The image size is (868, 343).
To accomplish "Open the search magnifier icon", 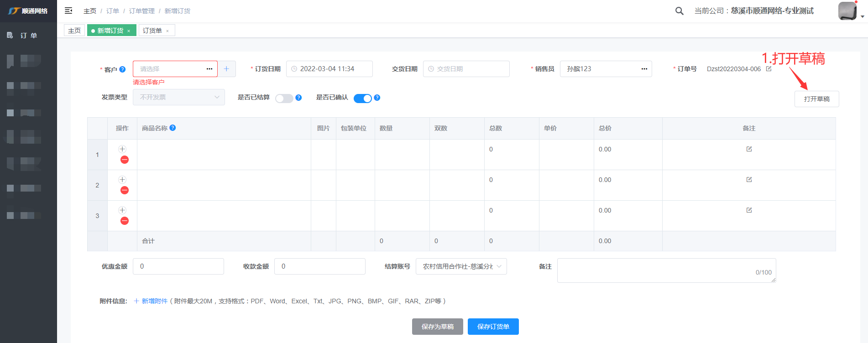I will point(679,11).
